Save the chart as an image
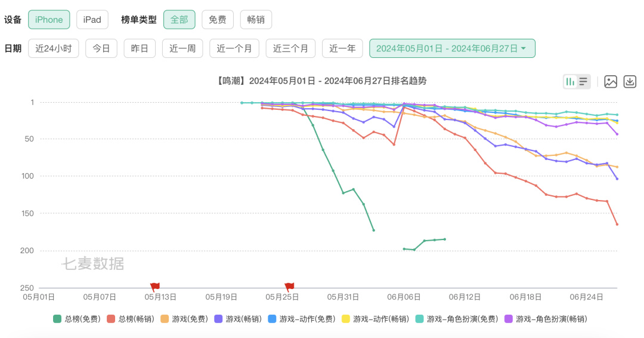Viewport: 644px width, 338px height. tap(611, 82)
